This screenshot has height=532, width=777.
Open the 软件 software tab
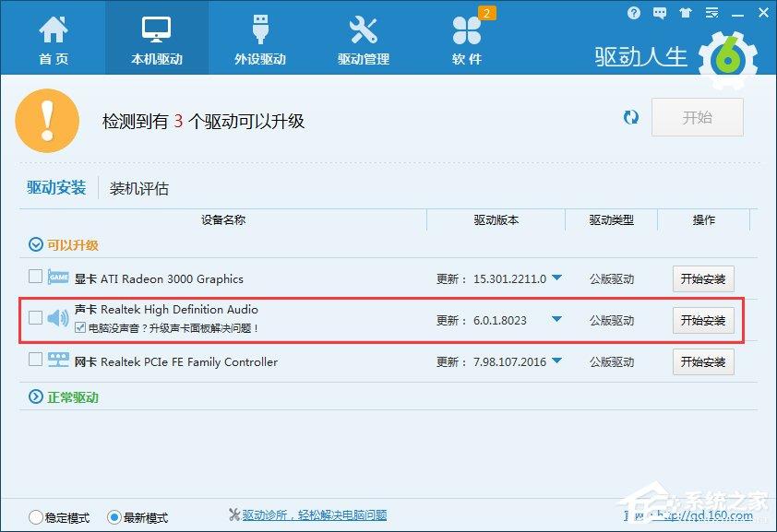[x=467, y=39]
